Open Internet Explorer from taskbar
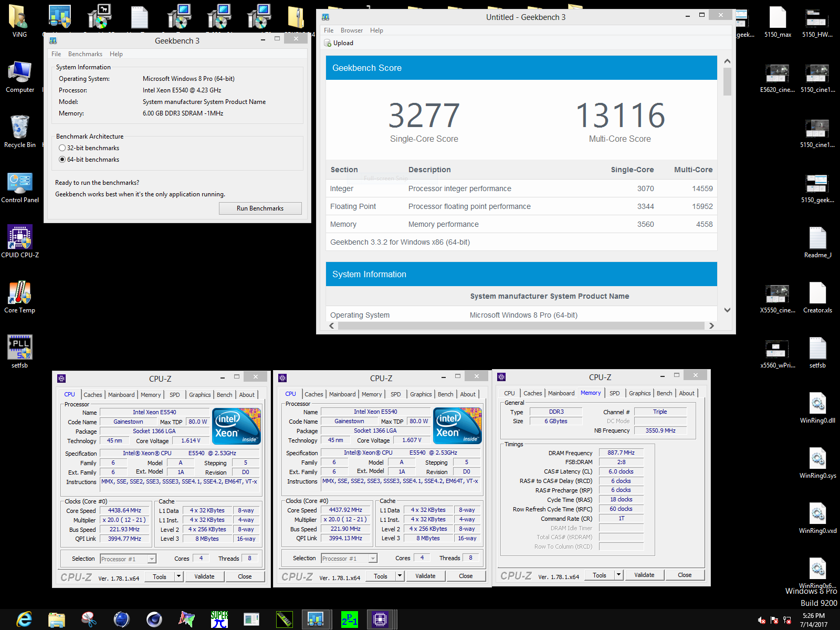Image resolution: width=840 pixels, height=630 pixels. click(24, 619)
